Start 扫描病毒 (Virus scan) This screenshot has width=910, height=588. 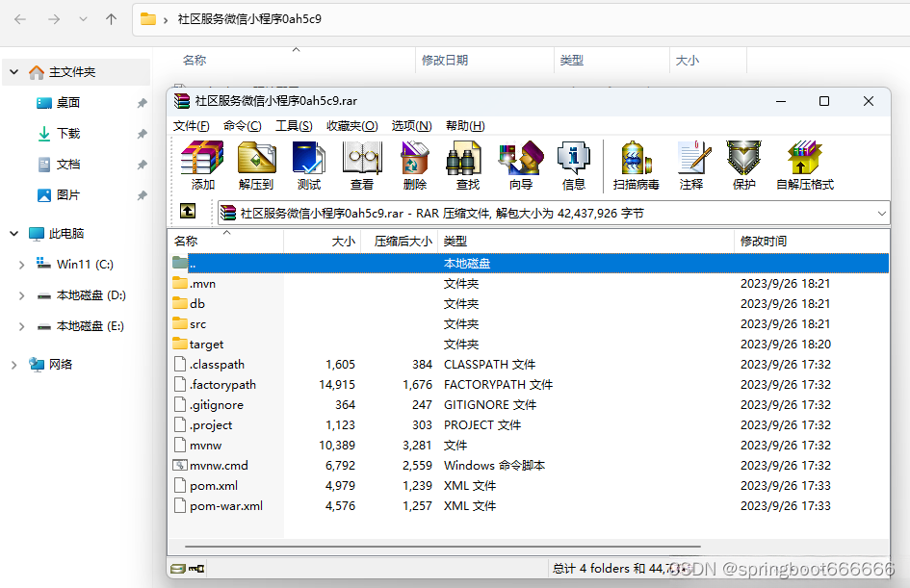coord(637,166)
